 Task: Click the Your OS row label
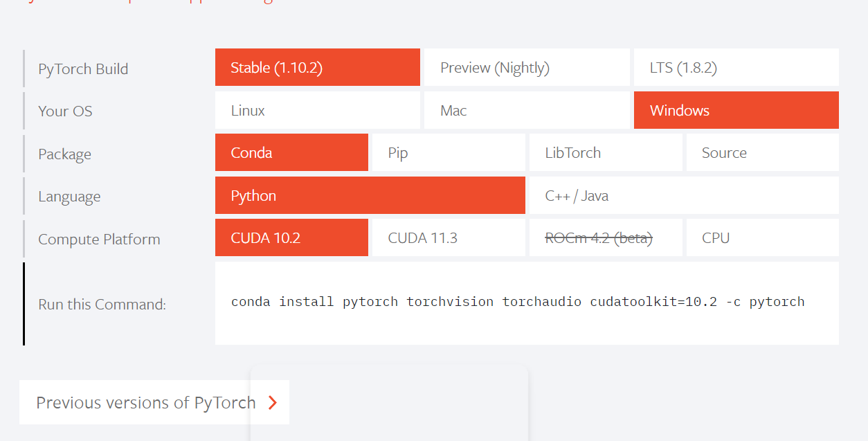pyautogui.click(x=65, y=111)
